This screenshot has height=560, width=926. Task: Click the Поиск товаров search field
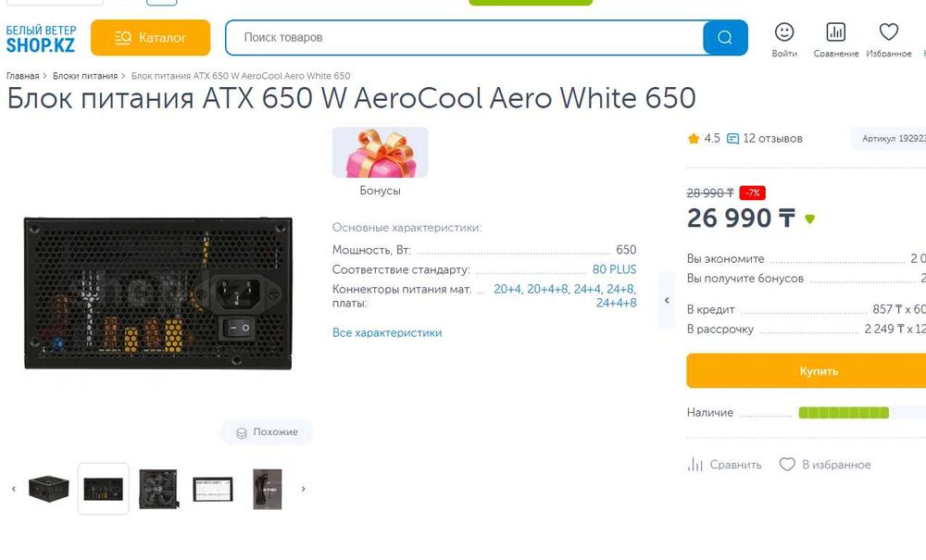[463, 38]
